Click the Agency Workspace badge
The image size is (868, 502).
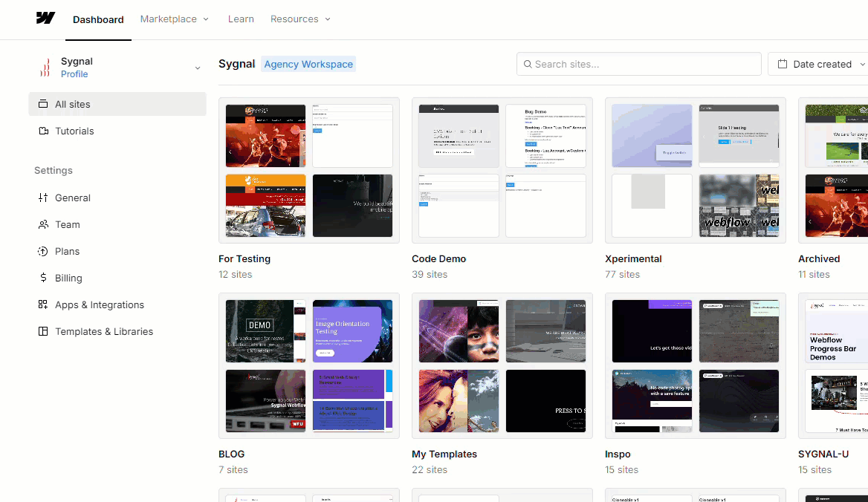pos(308,64)
